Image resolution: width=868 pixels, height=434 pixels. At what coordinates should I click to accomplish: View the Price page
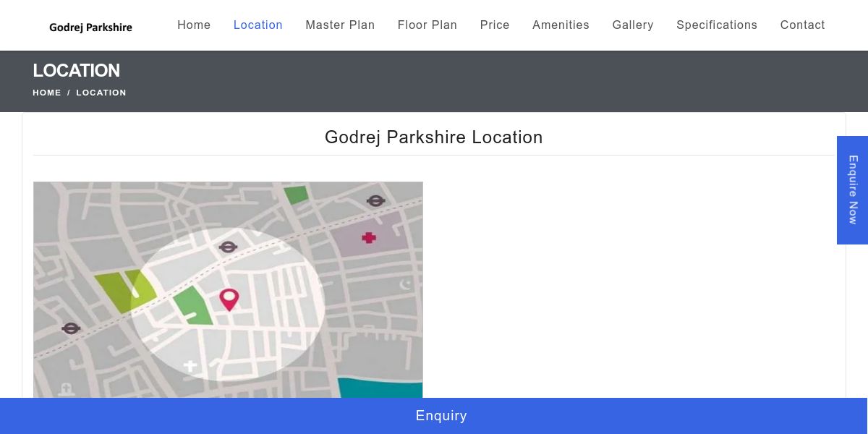[x=495, y=25]
